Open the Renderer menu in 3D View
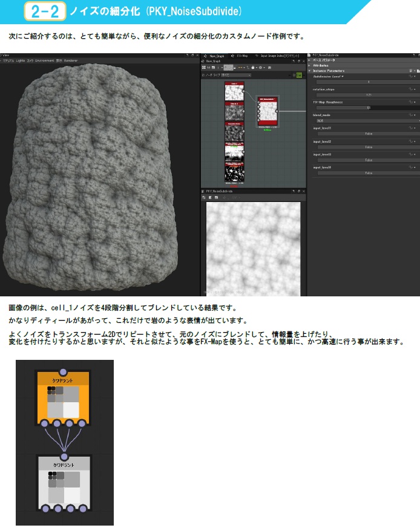This screenshot has width=420, height=528. 71,60
